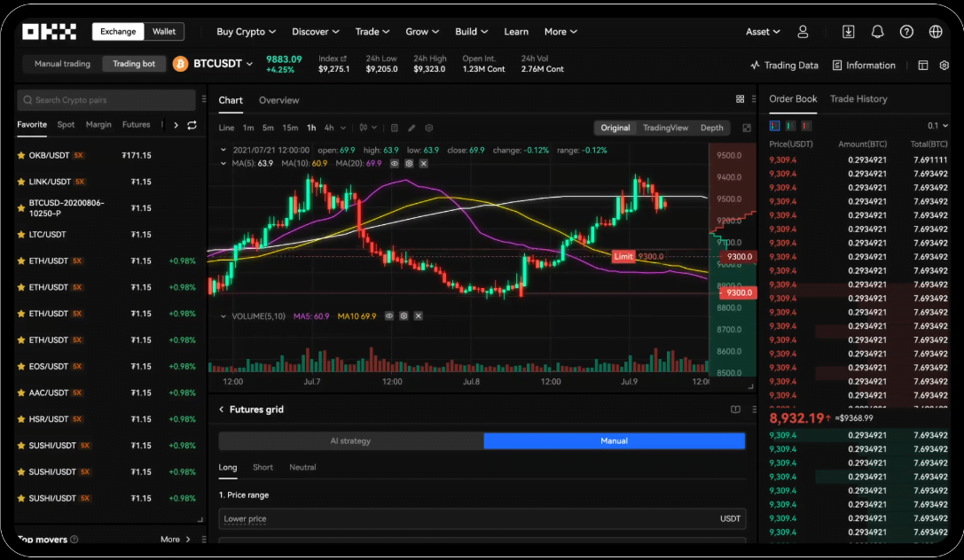This screenshot has height=560, width=964.
Task: Open the user profile icon
Action: [x=803, y=32]
